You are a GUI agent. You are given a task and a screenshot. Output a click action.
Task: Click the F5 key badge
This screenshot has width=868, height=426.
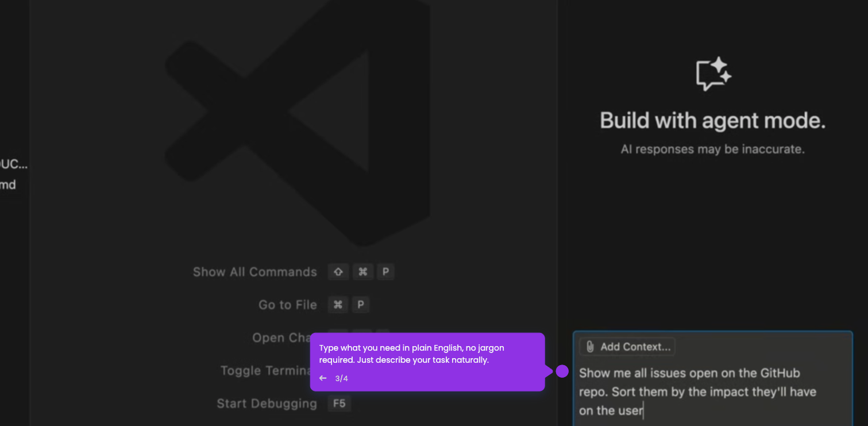click(x=340, y=404)
